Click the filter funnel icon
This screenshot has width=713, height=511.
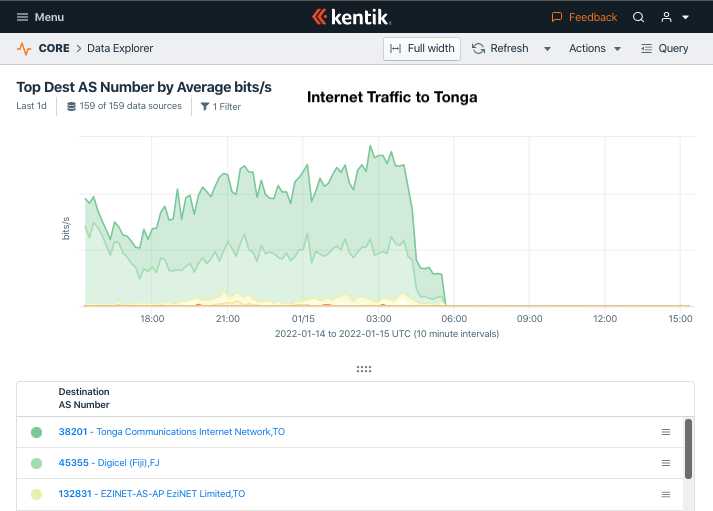(x=205, y=106)
